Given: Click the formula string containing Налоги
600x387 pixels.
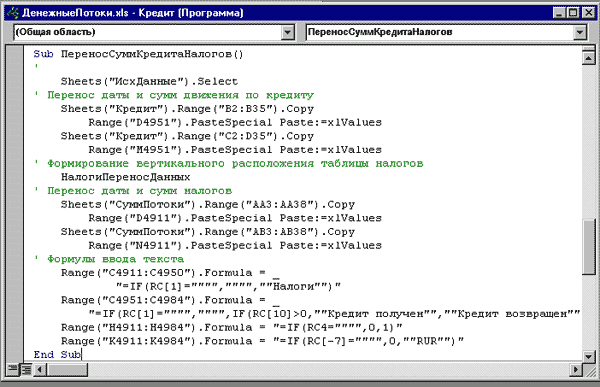Looking at the screenshot, I should point(228,286).
